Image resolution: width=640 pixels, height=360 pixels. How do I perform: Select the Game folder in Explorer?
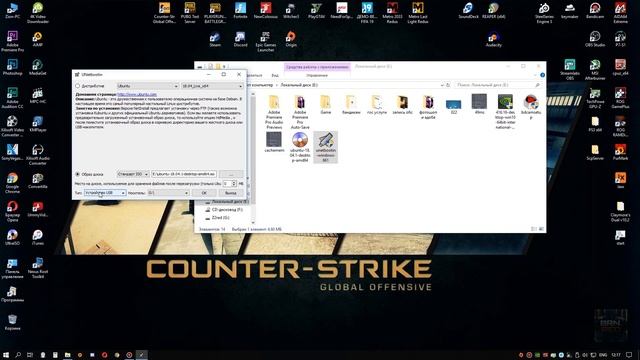325,104
